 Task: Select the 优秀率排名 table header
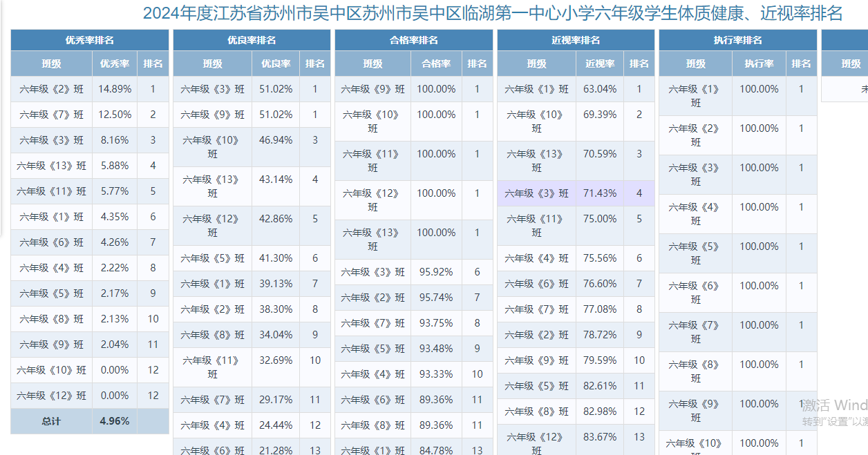[90, 40]
